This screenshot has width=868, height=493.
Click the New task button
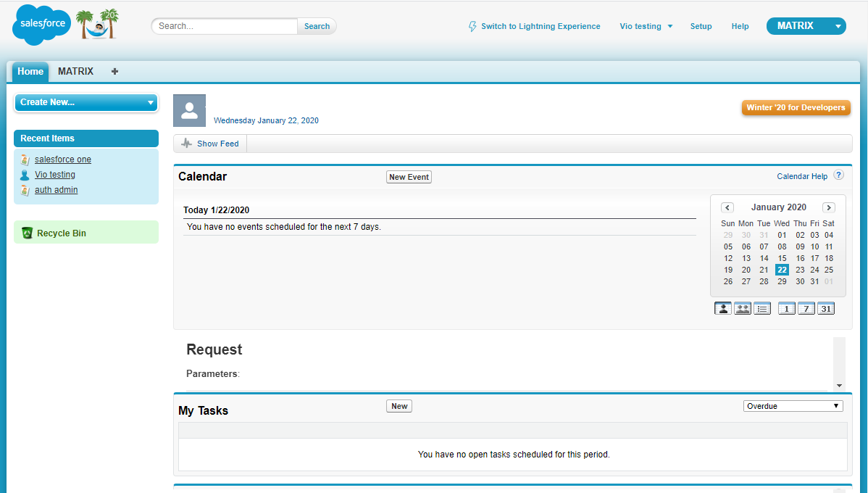click(x=399, y=406)
